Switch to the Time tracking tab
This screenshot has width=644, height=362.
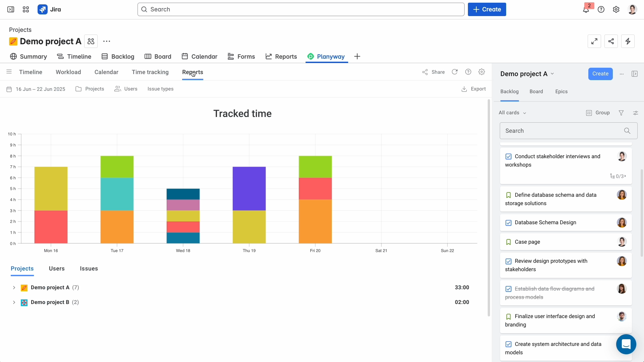[150, 72]
